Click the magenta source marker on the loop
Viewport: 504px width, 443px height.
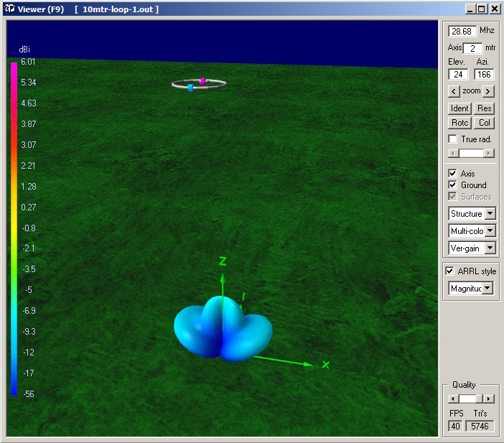tap(202, 81)
